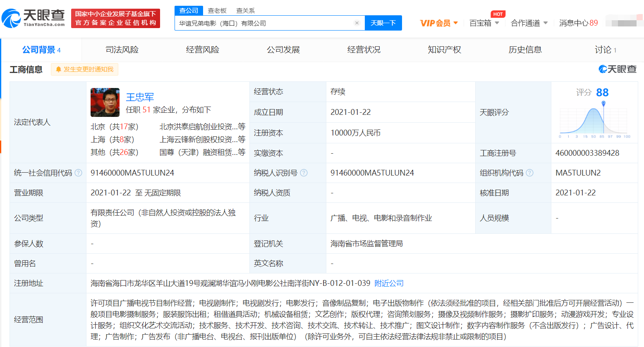Click help icon beside 组织机构代码
Screen dimensions: 644x347
click(529, 173)
